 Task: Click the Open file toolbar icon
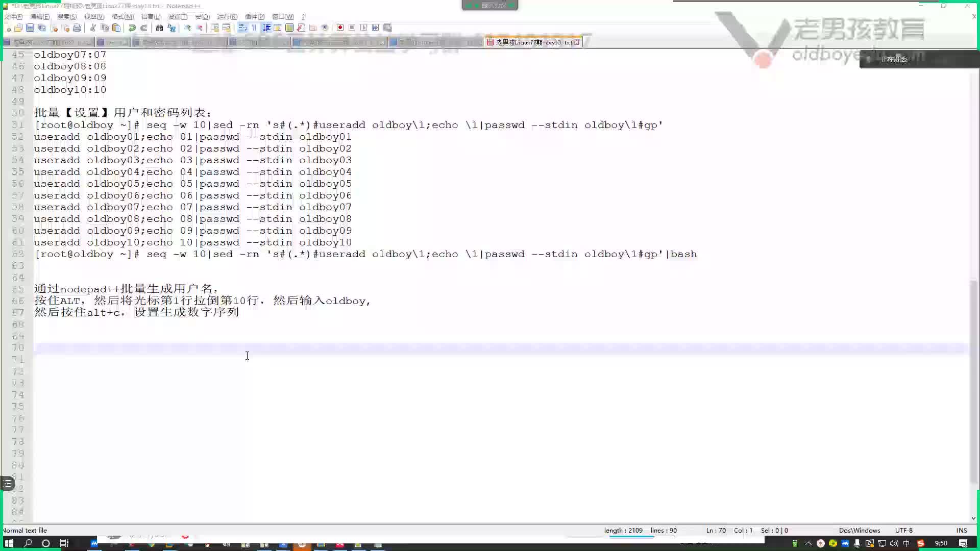click(x=18, y=28)
